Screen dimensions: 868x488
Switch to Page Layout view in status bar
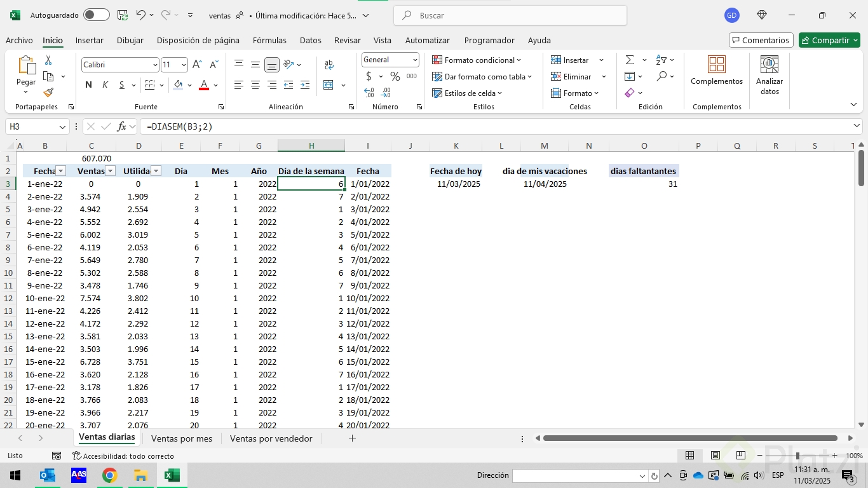[715, 456]
